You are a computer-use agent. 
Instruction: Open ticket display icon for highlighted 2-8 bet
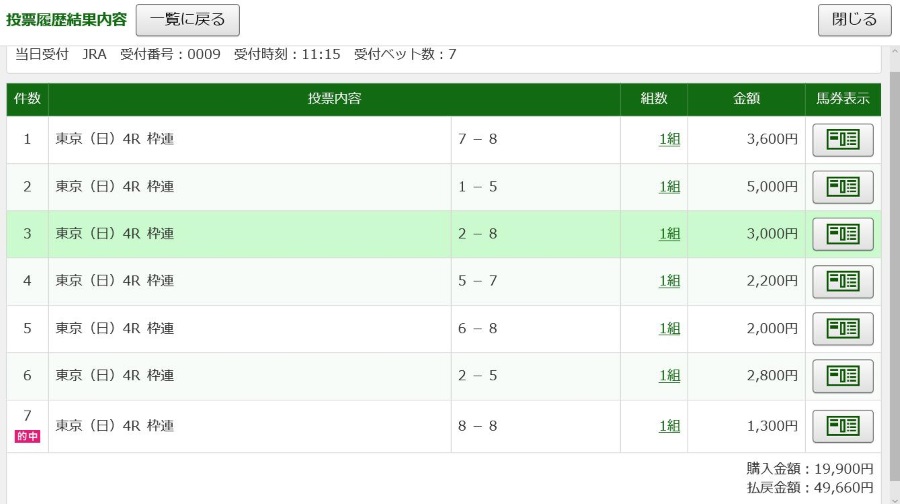pos(843,234)
